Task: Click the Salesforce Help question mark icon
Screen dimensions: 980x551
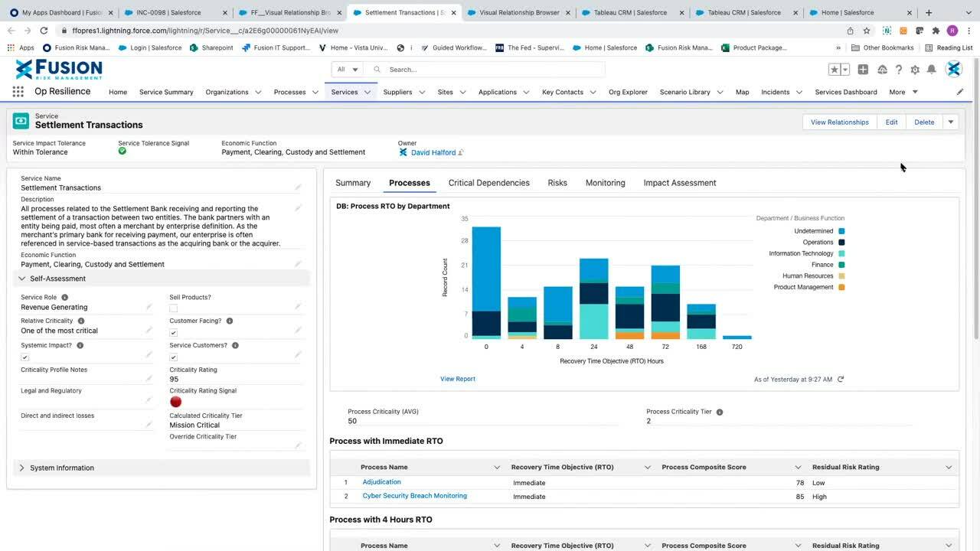Action: (x=899, y=70)
